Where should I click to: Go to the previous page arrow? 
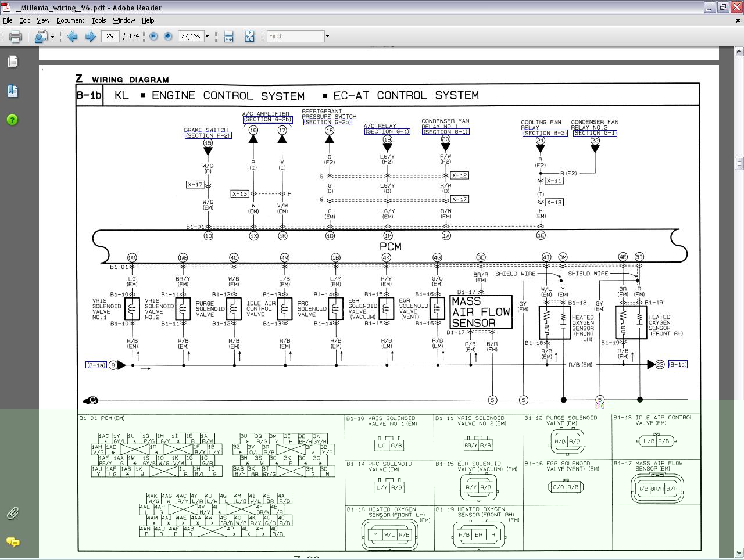(x=72, y=37)
